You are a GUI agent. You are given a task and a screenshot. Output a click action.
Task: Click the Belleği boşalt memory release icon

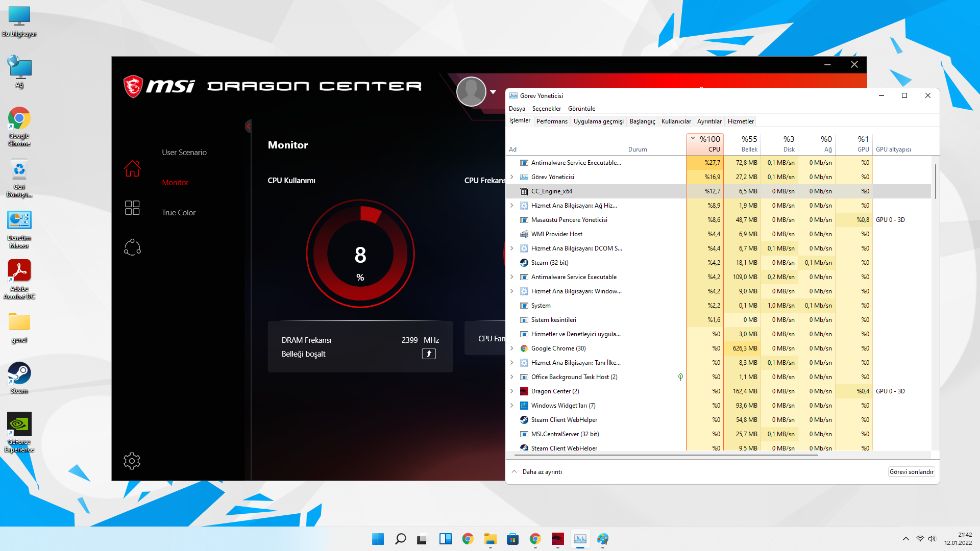429,354
